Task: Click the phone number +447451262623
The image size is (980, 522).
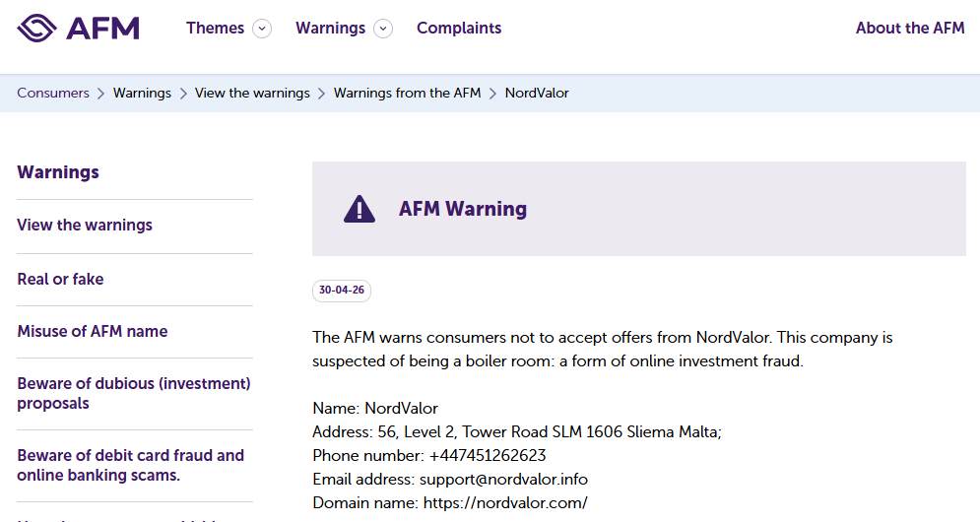Action: (488, 456)
